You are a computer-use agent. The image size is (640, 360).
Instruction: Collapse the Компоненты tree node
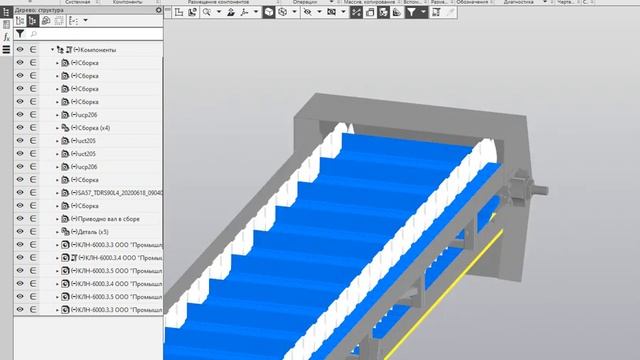[x=52, y=50]
